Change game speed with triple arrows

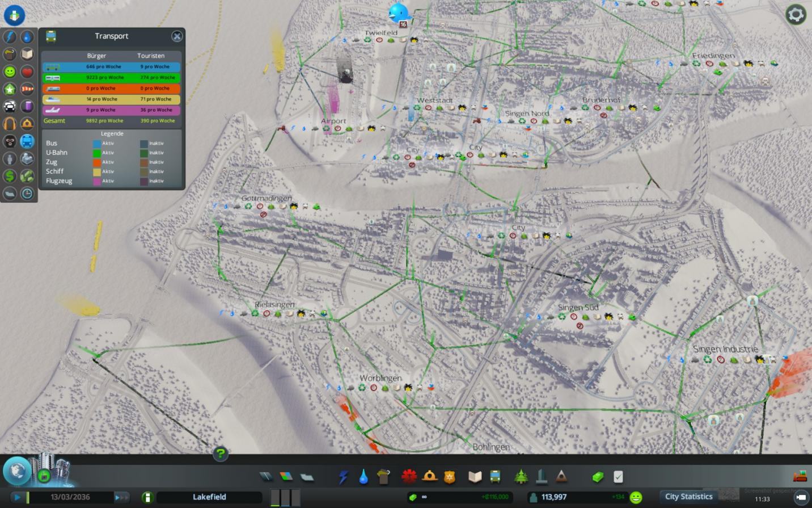(x=122, y=497)
